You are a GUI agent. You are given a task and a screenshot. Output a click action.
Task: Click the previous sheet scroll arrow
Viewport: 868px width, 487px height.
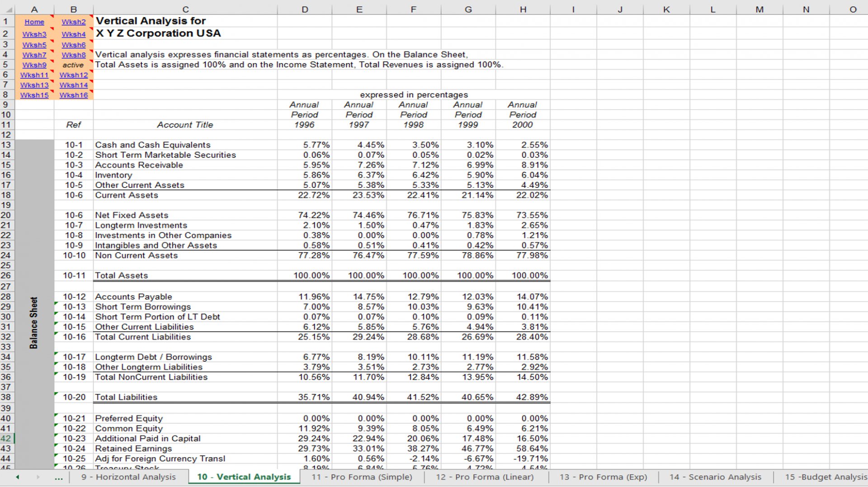pos(18,477)
